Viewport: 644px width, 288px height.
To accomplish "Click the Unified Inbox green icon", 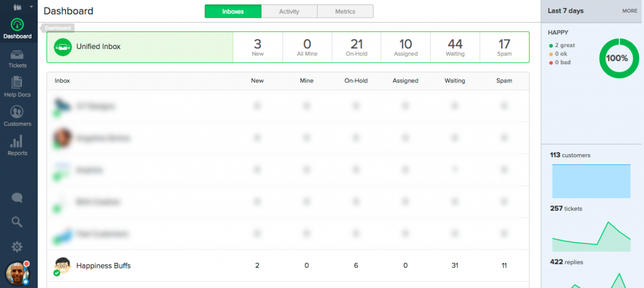I will tap(62, 47).
